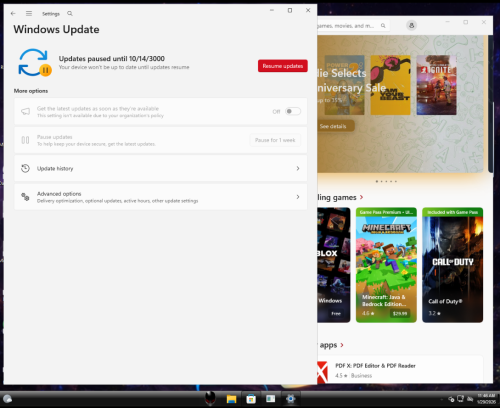Open PDF X: PDF Editor & PDF Reader

(x=400, y=370)
